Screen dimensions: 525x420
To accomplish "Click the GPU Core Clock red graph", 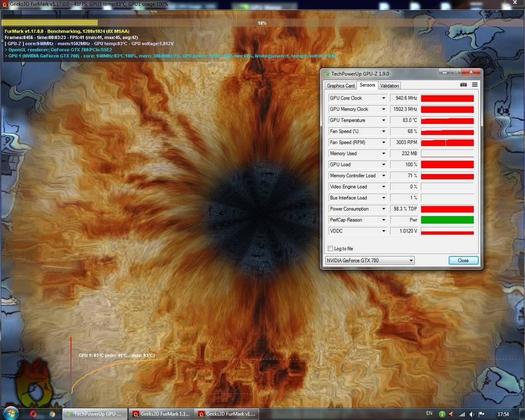I will [447, 98].
